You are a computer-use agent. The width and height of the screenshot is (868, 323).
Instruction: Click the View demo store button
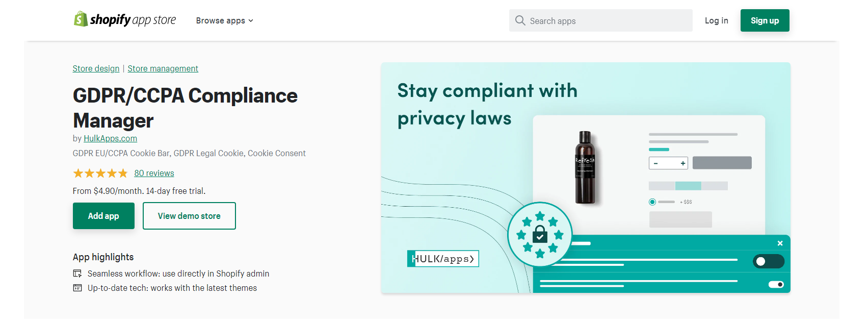click(189, 216)
